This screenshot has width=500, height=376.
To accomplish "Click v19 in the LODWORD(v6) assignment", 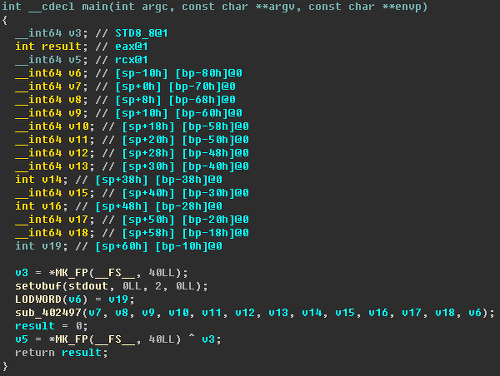I will (118, 300).
